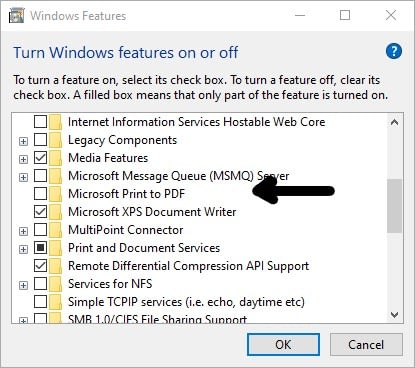Click the folder icon beside Legacy Components
415x368 pixels.
click(55, 140)
